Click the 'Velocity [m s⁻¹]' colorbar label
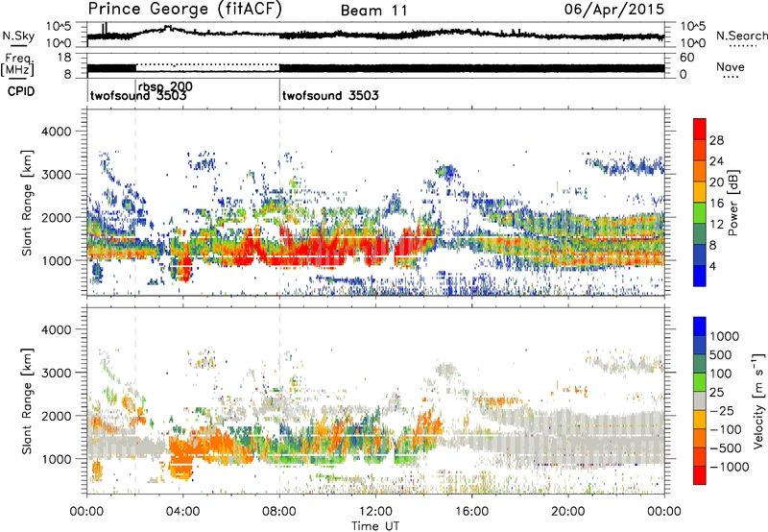This screenshot has width=768, height=532. [758, 400]
